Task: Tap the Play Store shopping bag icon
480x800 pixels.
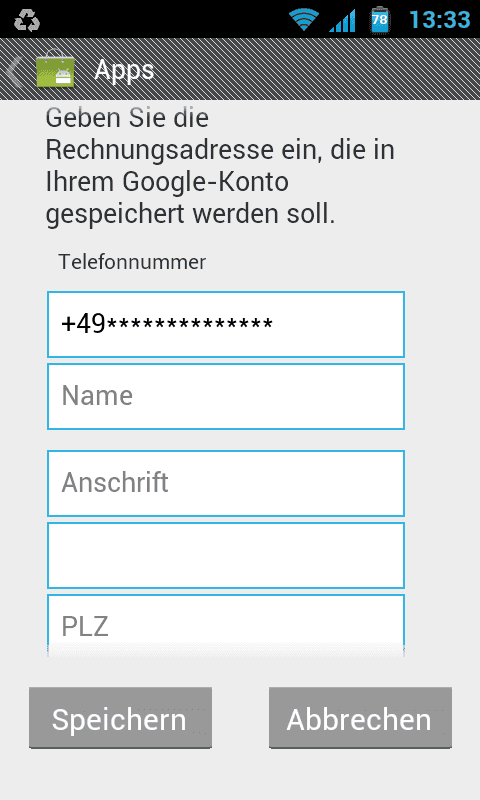Action: pyautogui.click(x=55, y=69)
